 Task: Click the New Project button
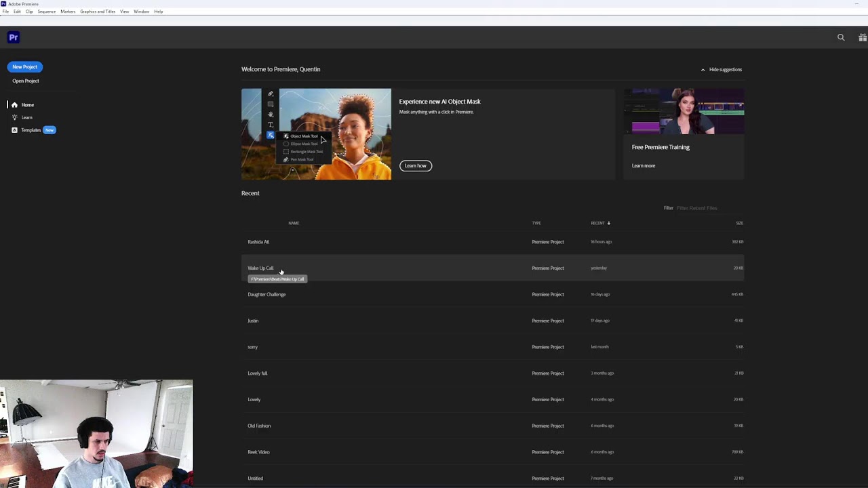(25, 67)
